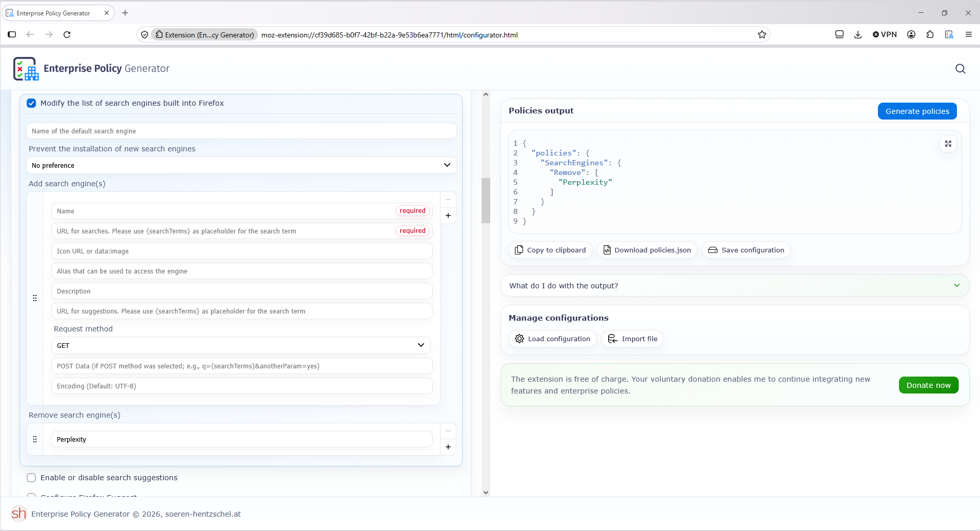Import a configuration file
The image size is (980, 531).
(x=632, y=339)
